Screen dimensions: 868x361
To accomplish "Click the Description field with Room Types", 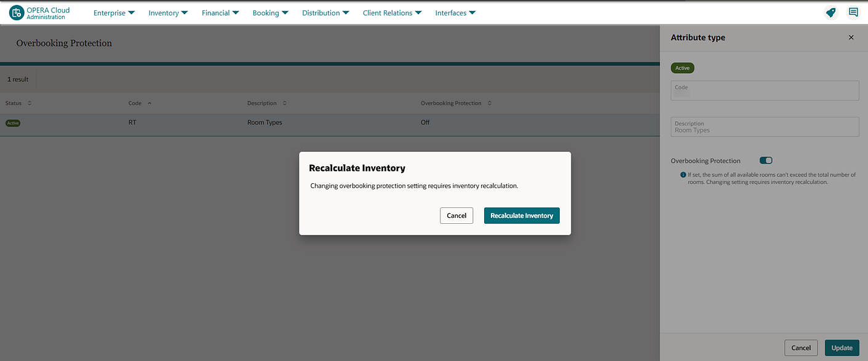I will (765, 127).
